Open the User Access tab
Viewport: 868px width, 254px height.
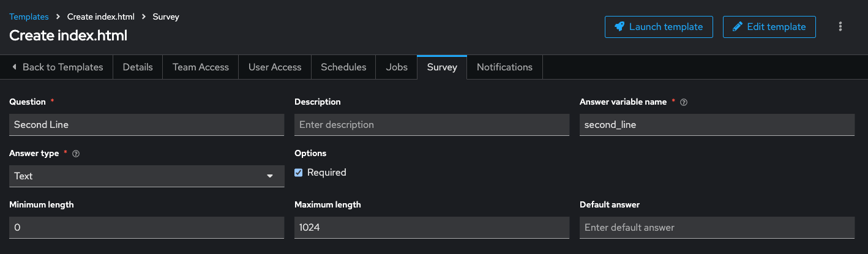[275, 67]
